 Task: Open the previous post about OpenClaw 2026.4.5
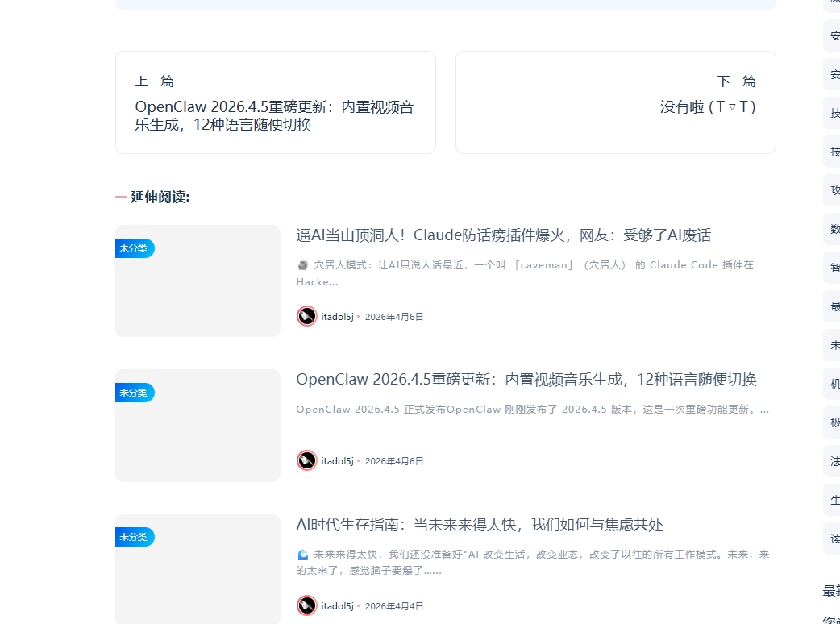(276, 102)
